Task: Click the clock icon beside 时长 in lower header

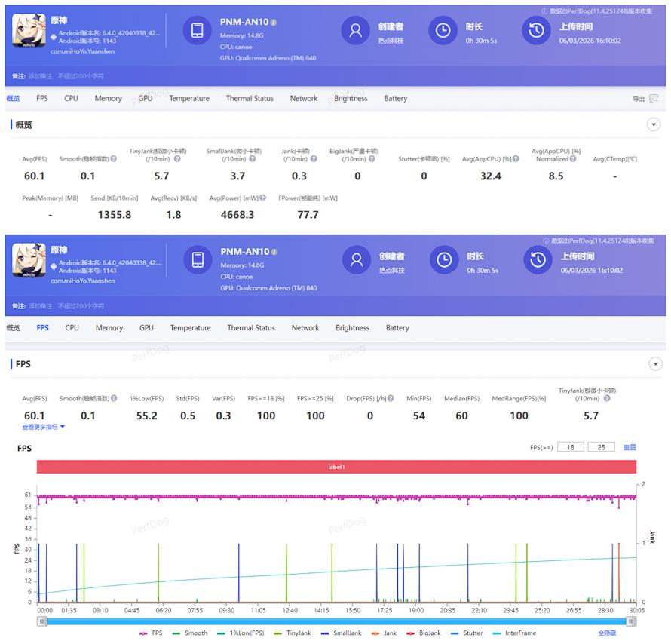Action: tap(444, 260)
